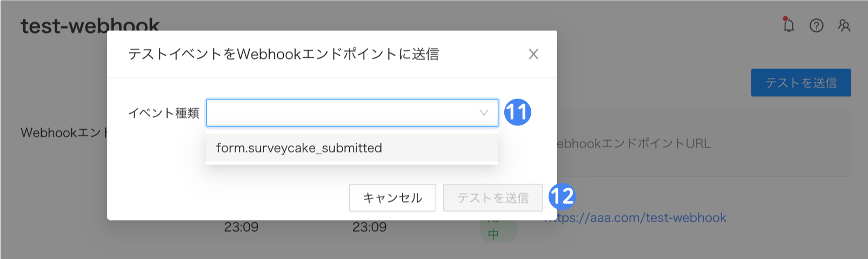
Task: Focus the イベント種類 select field
Action: click(x=352, y=112)
